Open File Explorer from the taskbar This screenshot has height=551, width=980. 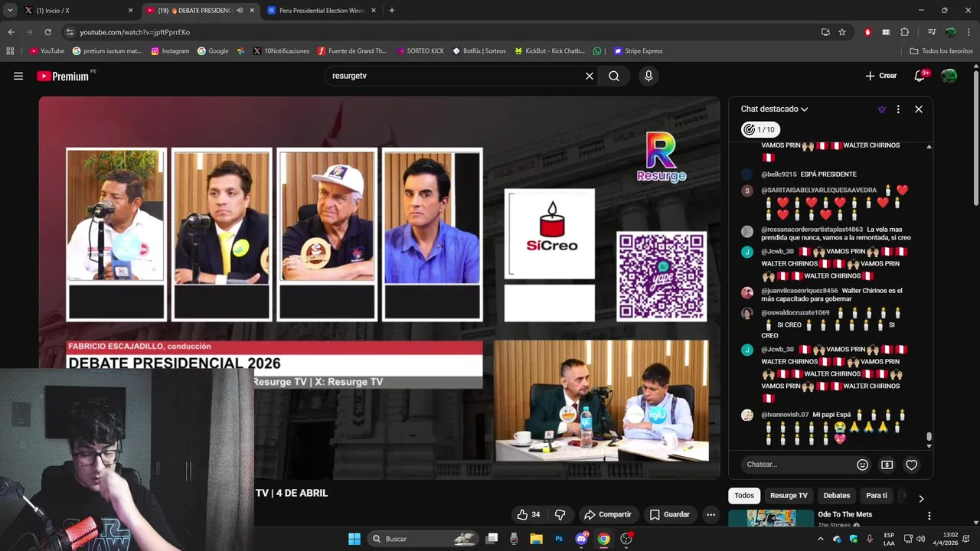point(536,539)
